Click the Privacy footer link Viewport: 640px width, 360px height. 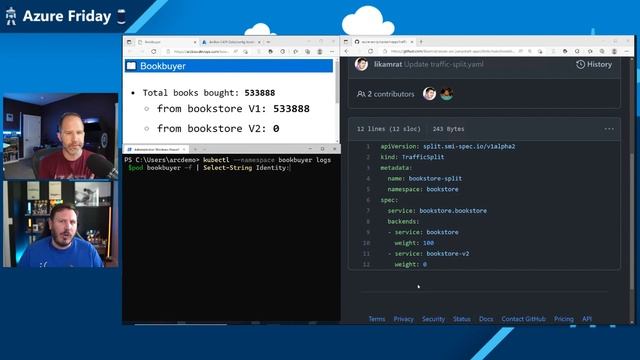(404, 319)
